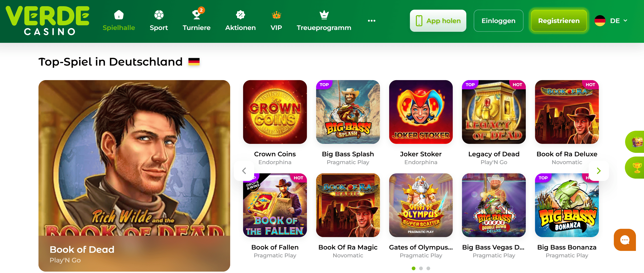Screen dimensions: 644x273
Task: Expand the three-dot more menu
Action: pyautogui.click(x=371, y=21)
